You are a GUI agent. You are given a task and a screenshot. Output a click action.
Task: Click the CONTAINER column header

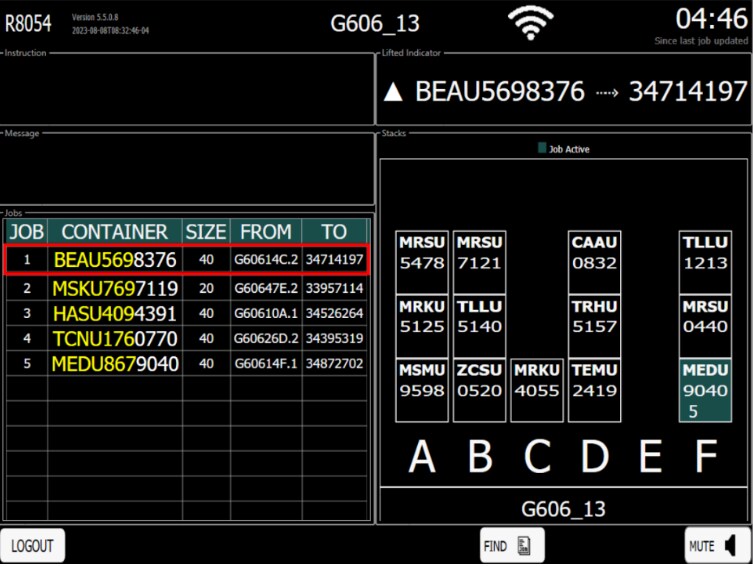tap(114, 232)
